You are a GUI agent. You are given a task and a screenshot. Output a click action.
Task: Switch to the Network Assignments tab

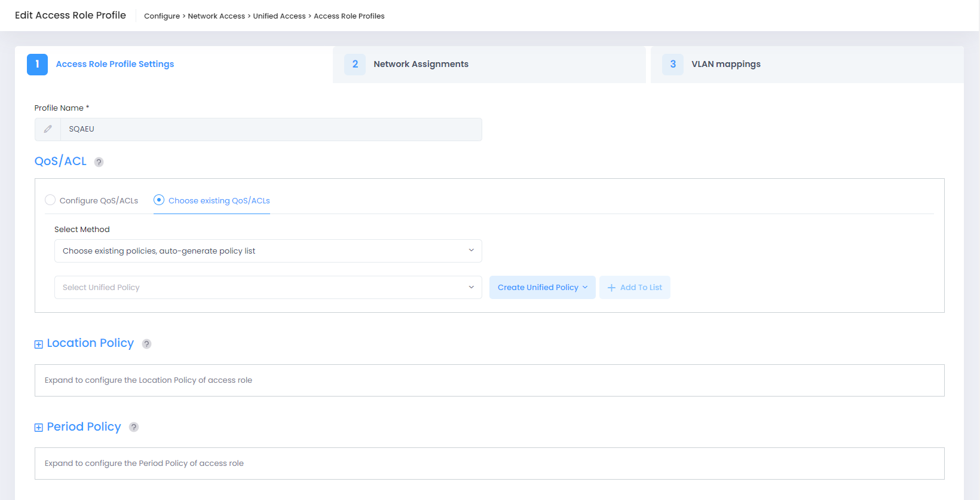pos(421,65)
